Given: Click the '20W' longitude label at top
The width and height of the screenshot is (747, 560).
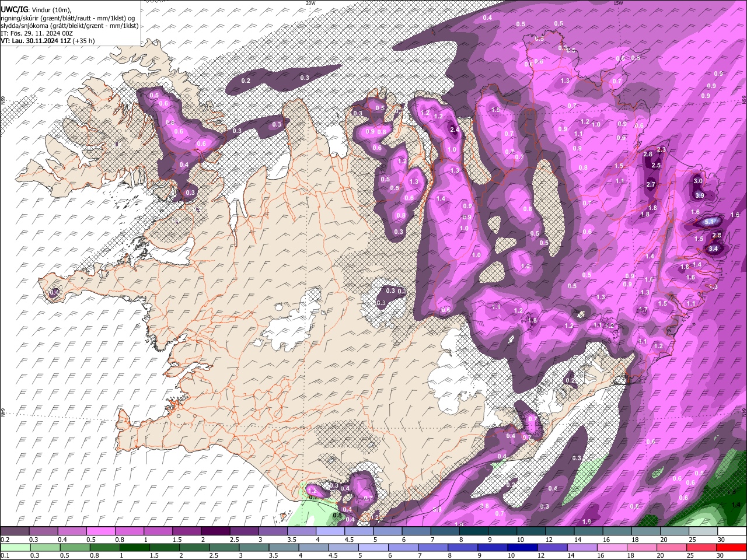Looking at the screenshot, I should click(x=310, y=3).
